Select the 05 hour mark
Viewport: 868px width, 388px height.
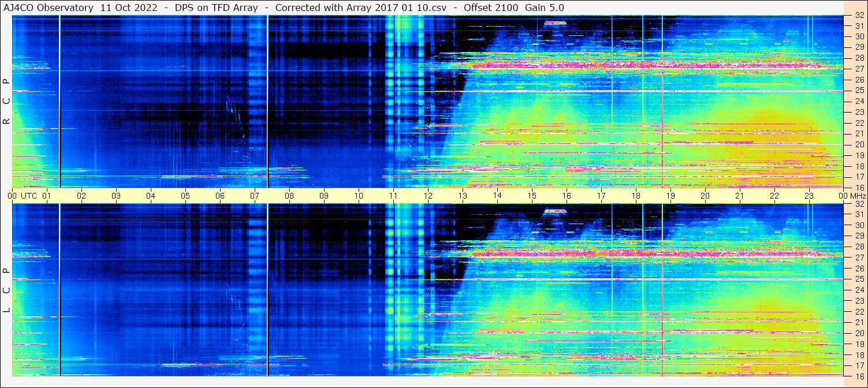tap(185, 196)
